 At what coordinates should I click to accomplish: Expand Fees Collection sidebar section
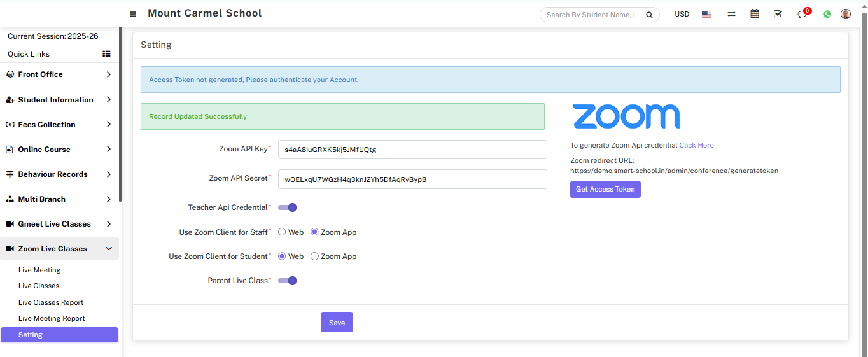(x=59, y=125)
